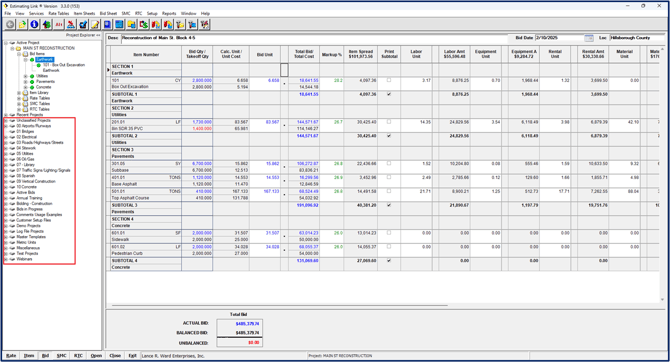
Task: Expand the Concrete node under Bid Items
Action: tap(26, 87)
